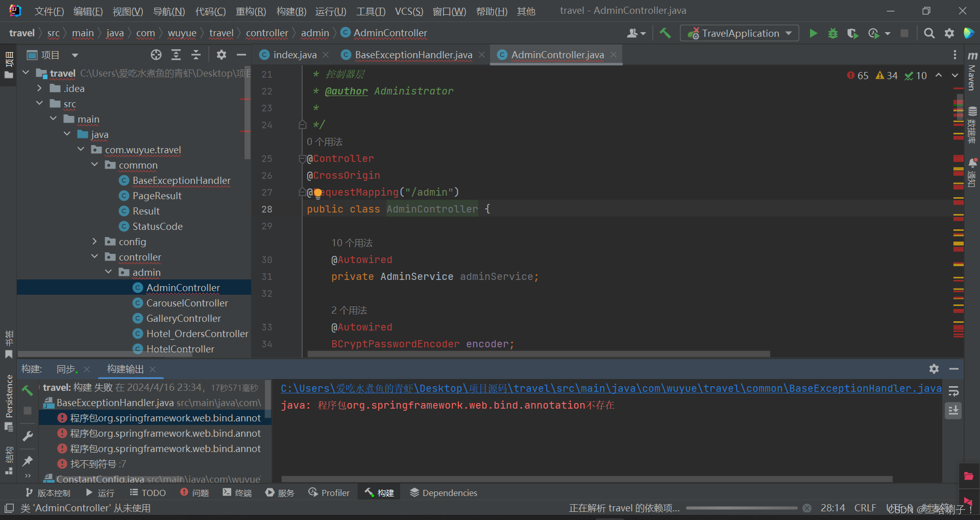Open build panel settings gear
The height and width of the screenshot is (520, 980).
click(x=934, y=369)
